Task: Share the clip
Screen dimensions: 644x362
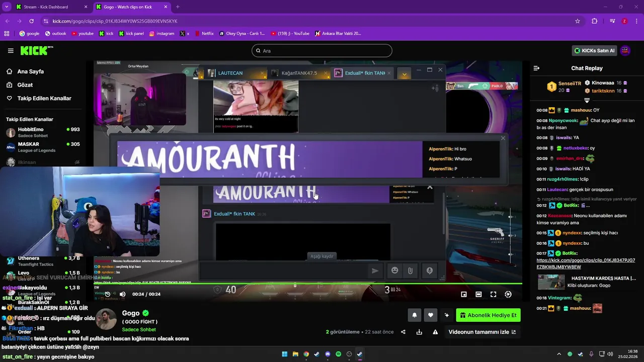Action: (x=403, y=332)
